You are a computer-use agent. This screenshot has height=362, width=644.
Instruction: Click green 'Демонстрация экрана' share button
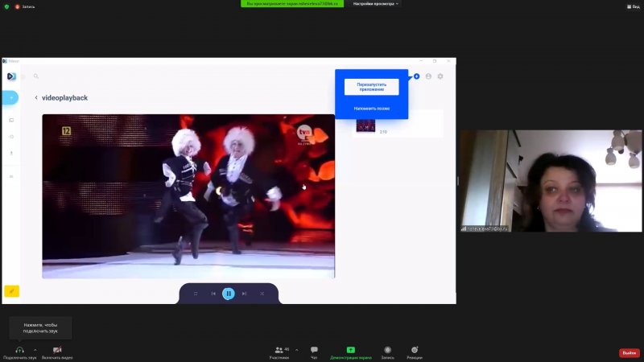point(351,352)
